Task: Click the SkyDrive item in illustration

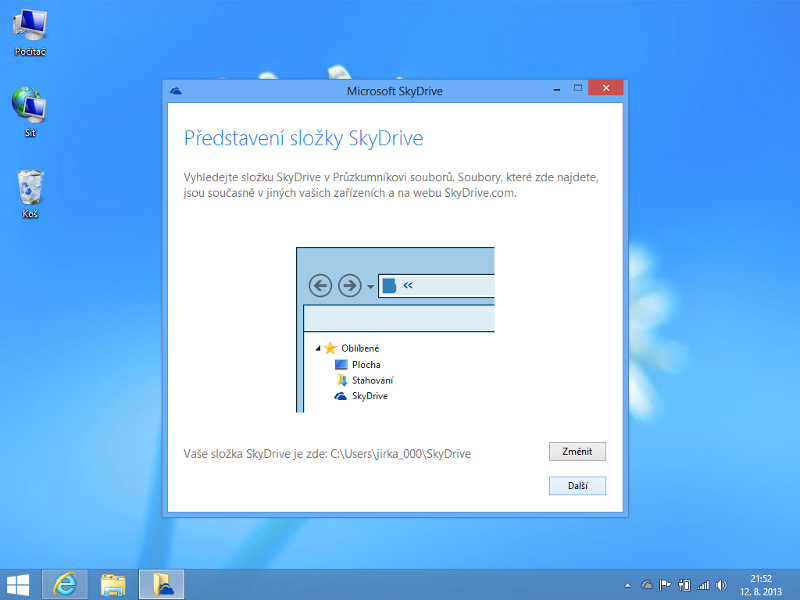Action: click(x=369, y=396)
